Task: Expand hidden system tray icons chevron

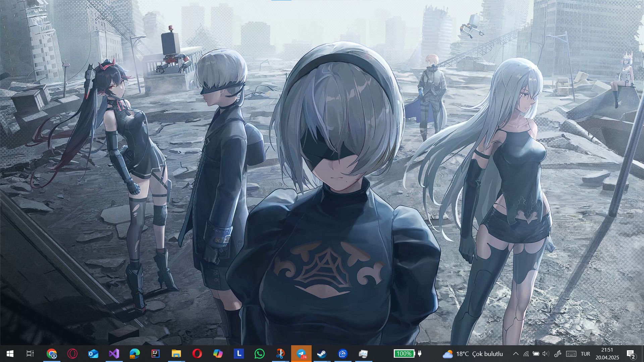Action: tap(516, 354)
